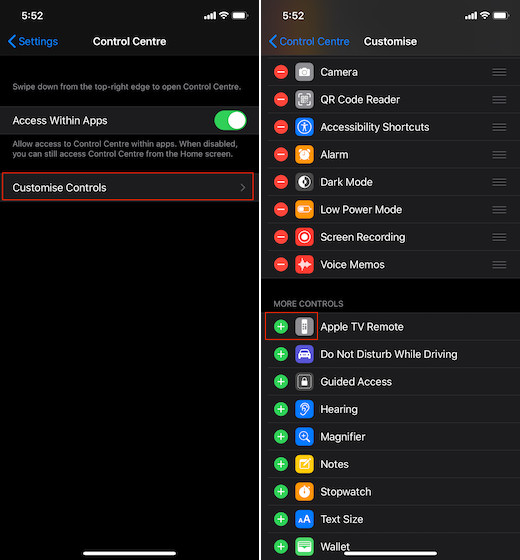Image resolution: width=520 pixels, height=560 pixels.
Task: Tap the Camera control icon
Action: pos(304,72)
